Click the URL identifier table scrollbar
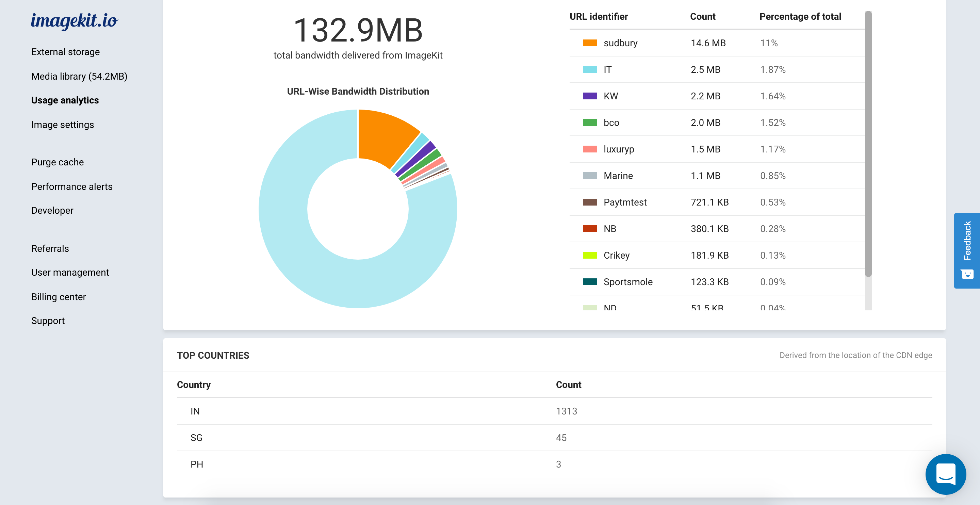Image resolution: width=980 pixels, height=505 pixels. point(868,144)
